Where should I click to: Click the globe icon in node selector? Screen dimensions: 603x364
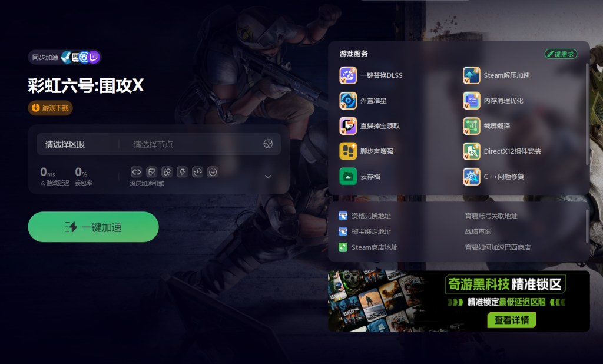click(268, 144)
